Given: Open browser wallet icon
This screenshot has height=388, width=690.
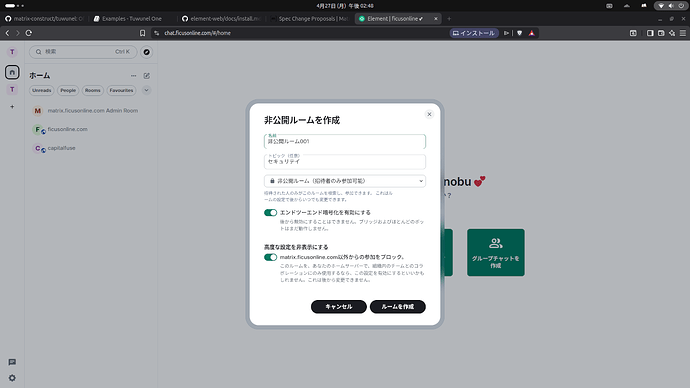Looking at the screenshot, I should pos(661,33).
